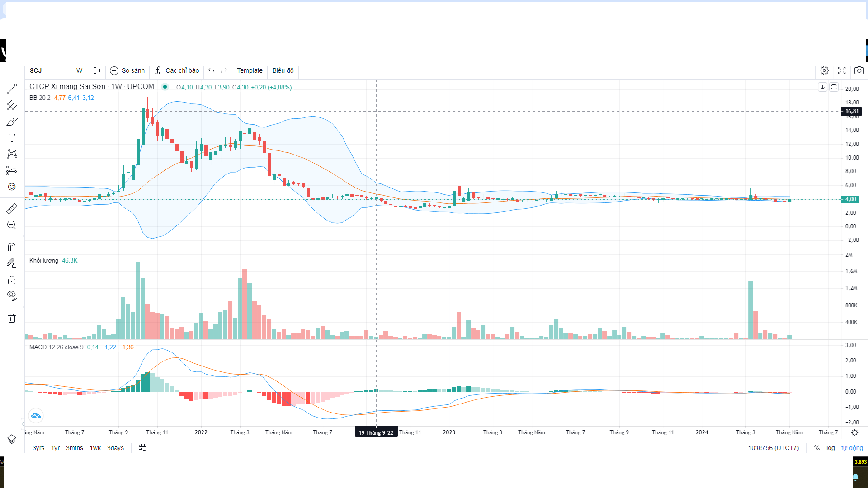Click the 4,00 current price label

851,199
